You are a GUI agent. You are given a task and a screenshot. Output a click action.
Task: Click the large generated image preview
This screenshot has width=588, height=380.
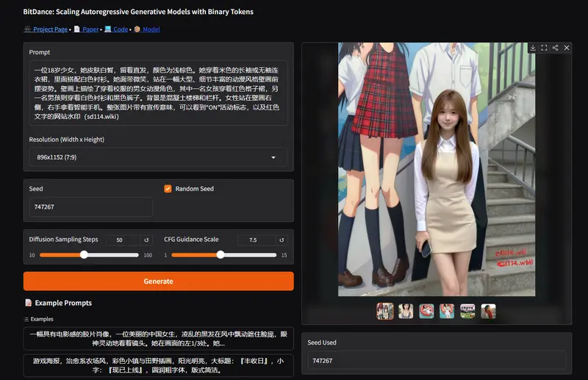pyautogui.click(x=437, y=169)
